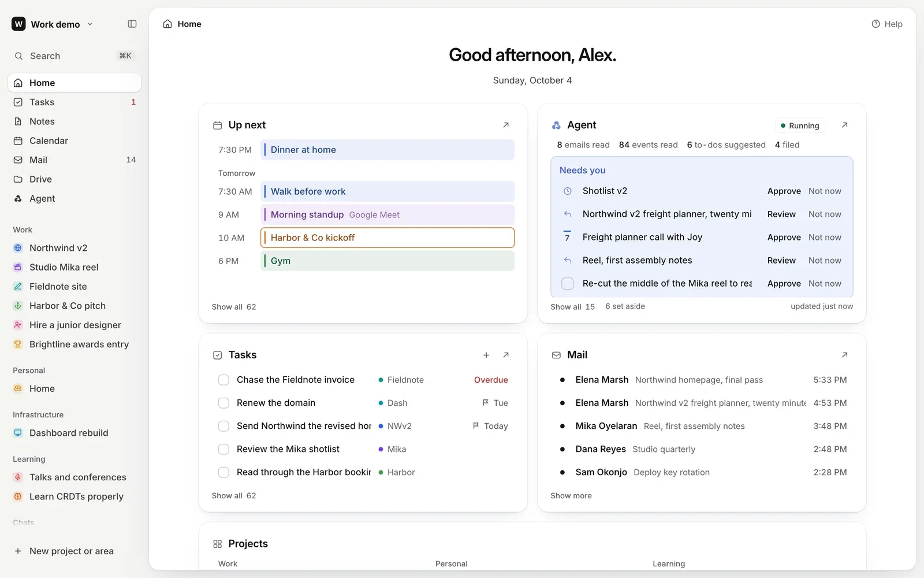Select Not now for Reel assembly notes
The width and height of the screenshot is (924, 578).
pyautogui.click(x=825, y=260)
